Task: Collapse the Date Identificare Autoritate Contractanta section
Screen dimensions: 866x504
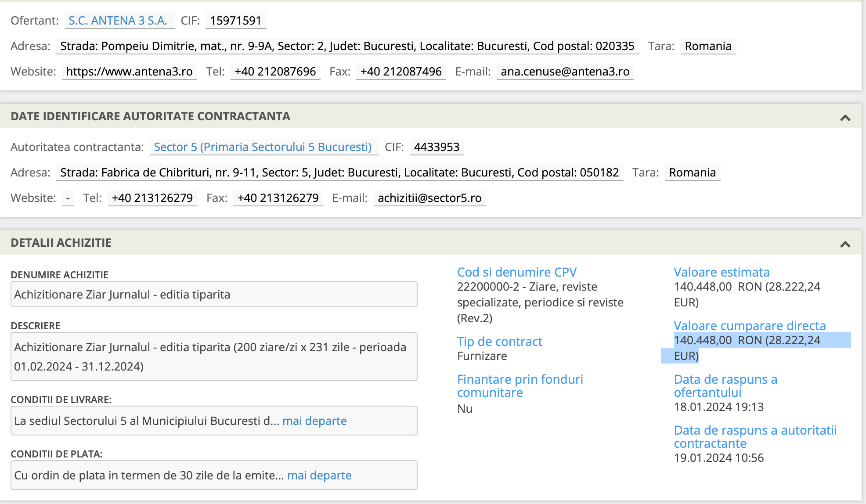Action: [x=845, y=117]
